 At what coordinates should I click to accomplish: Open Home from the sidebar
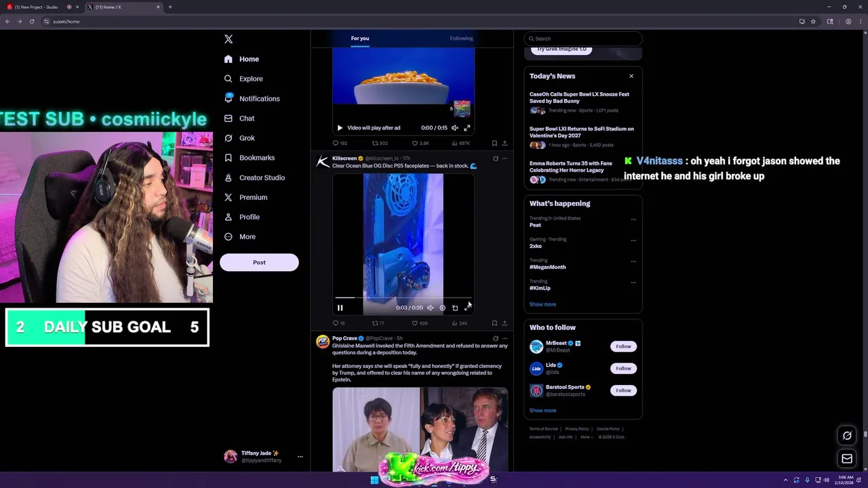click(x=242, y=59)
